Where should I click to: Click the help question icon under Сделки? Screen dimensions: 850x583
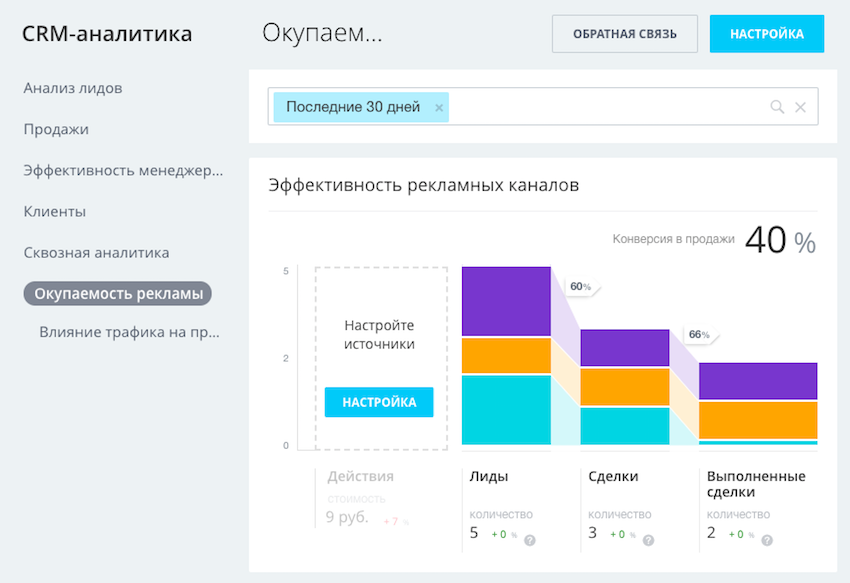pyautogui.click(x=648, y=540)
